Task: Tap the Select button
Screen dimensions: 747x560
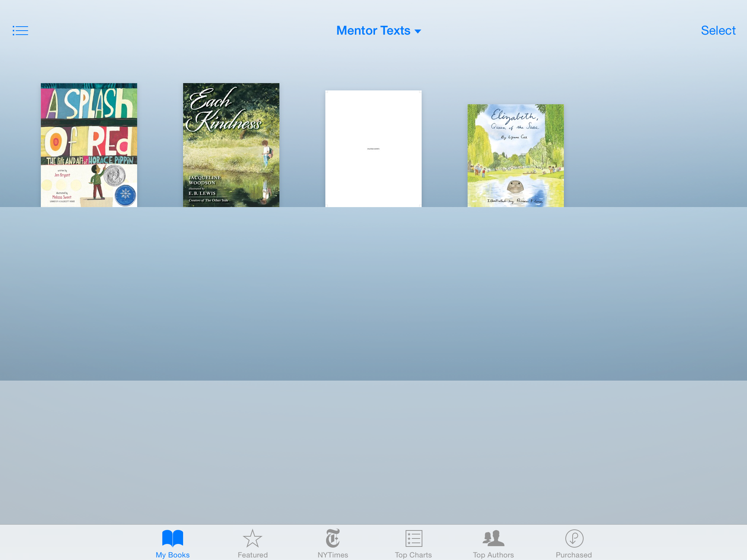Action: (x=718, y=31)
